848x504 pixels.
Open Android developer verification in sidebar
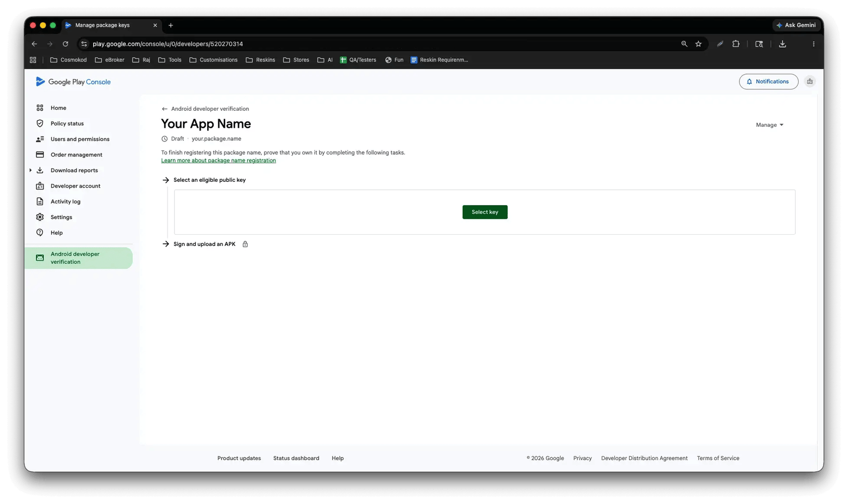[x=78, y=258]
